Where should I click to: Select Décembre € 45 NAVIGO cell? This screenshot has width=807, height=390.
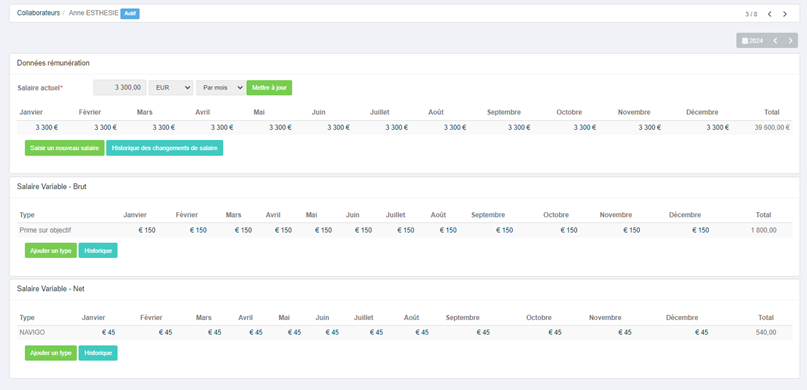tap(701, 332)
